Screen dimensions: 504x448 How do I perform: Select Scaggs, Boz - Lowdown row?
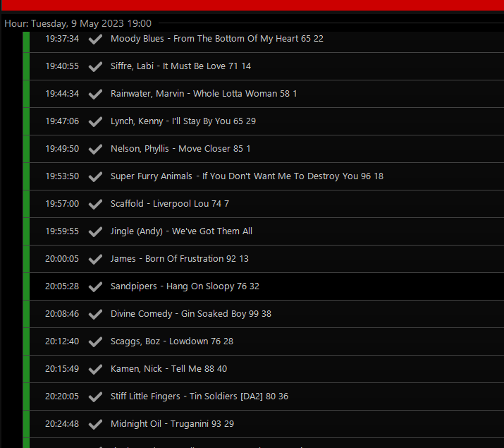(x=264, y=341)
